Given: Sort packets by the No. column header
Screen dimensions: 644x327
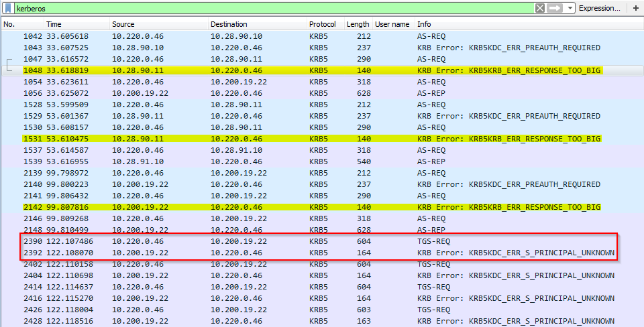Looking at the screenshot, I should tap(23, 24).
